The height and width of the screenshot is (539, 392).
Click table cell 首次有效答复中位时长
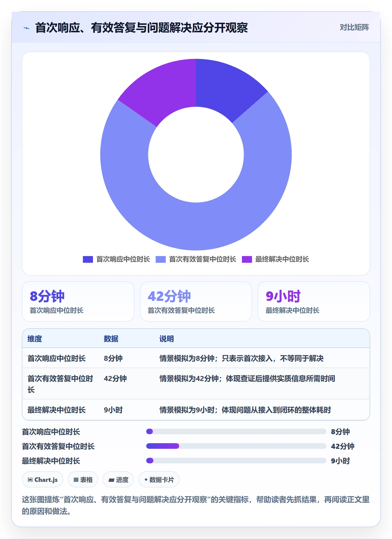60,384
